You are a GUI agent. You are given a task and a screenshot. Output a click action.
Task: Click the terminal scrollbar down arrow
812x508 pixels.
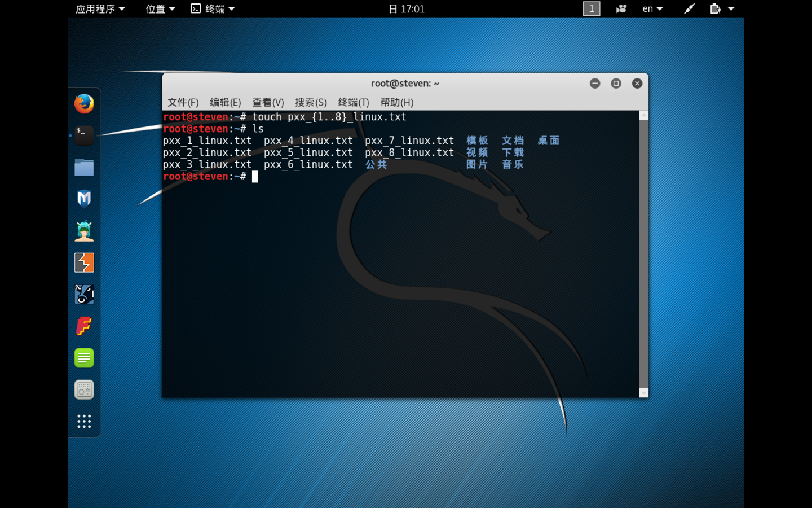[643, 393]
